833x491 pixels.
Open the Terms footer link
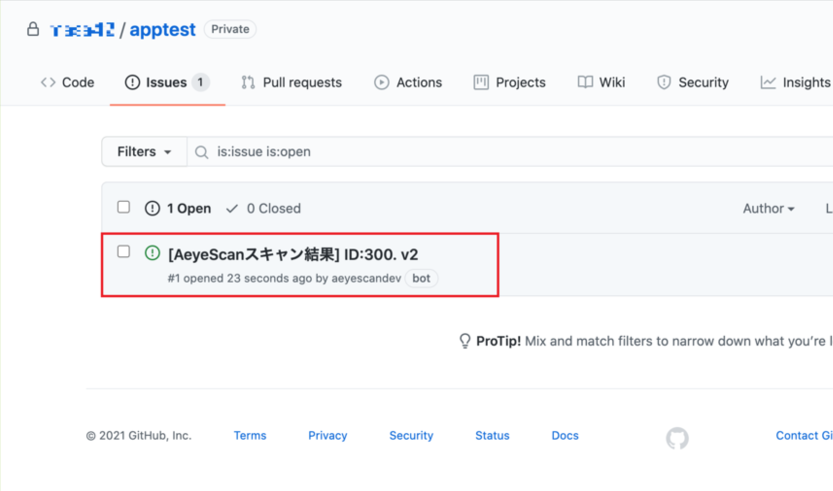(x=250, y=436)
